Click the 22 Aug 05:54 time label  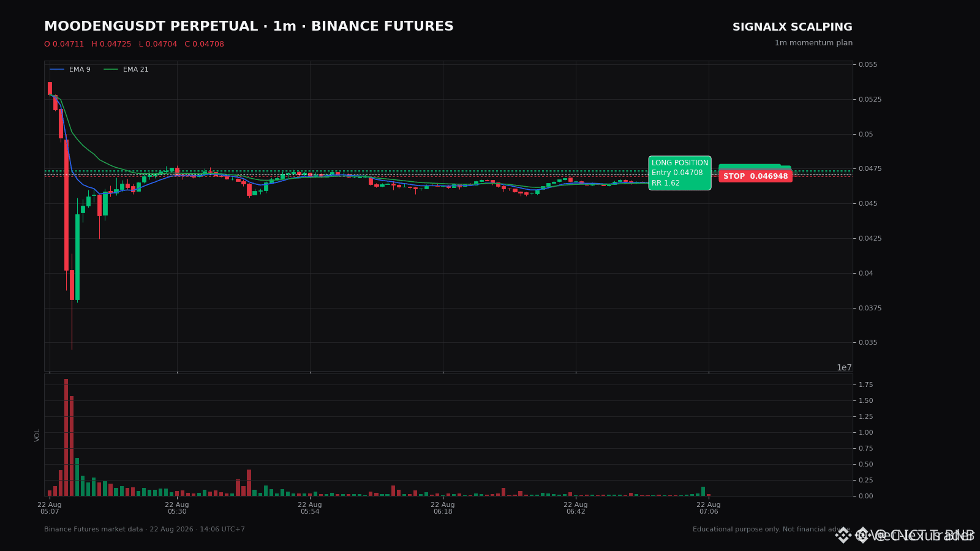click(310, 508)
